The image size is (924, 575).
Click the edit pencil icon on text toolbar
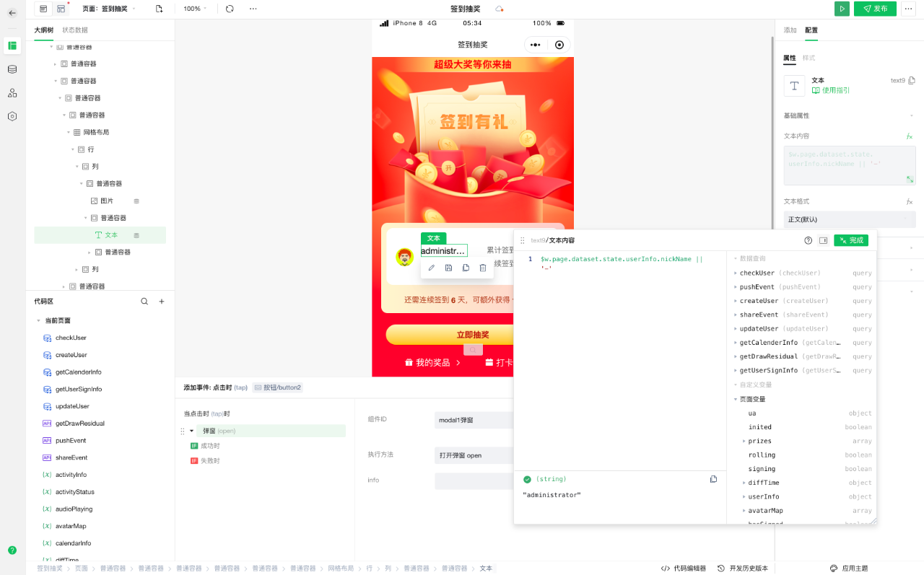click(432, 268)
